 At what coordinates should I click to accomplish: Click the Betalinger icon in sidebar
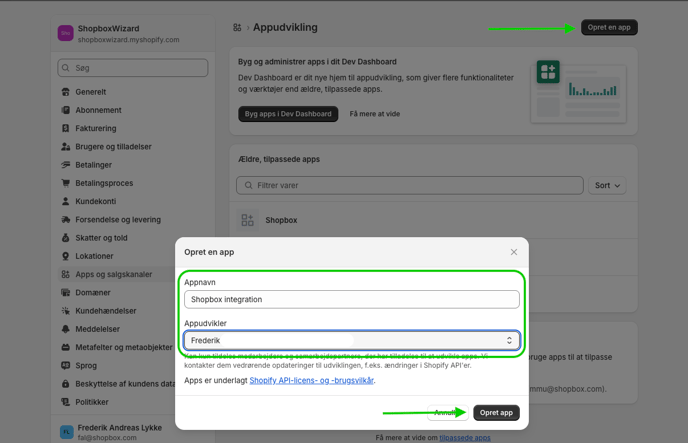pos(66,165)
